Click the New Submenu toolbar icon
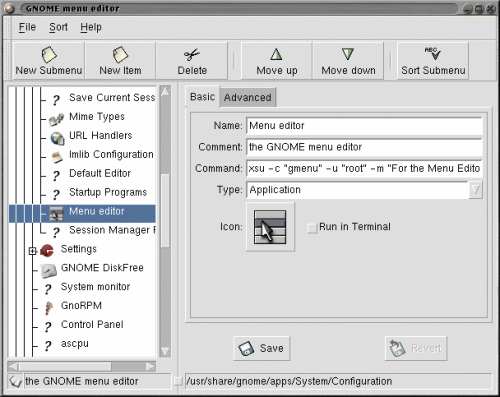The width and height of the screenshot is (500, 397). 49,55
